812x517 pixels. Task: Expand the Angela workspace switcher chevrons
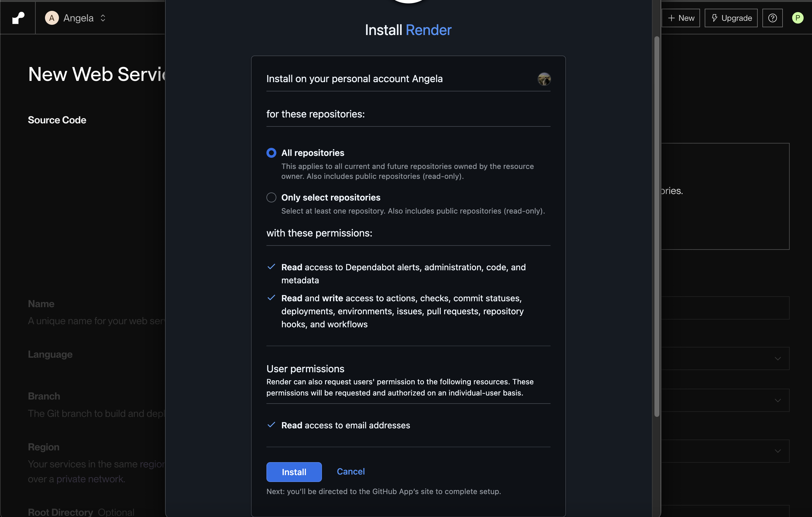click(x=103, y=18)
